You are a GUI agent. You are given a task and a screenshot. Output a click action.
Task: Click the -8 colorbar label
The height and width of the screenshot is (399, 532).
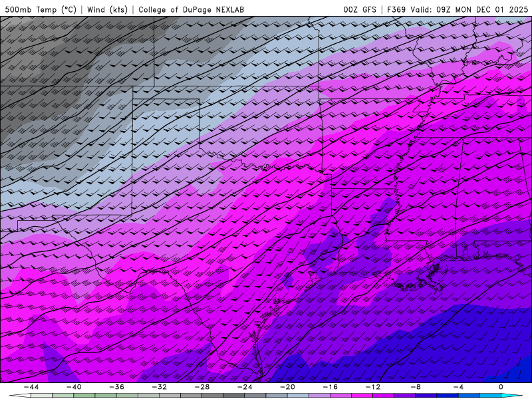click(x=416, y=387)
